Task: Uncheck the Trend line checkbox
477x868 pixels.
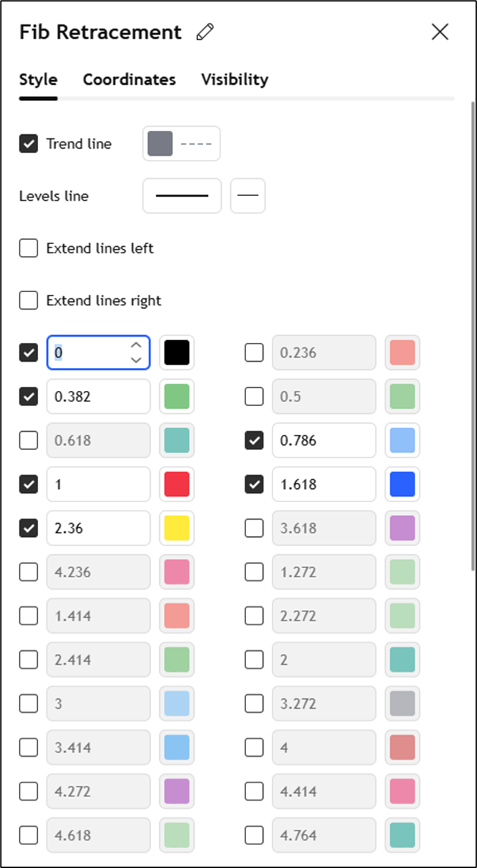Action: pos(29,144)
